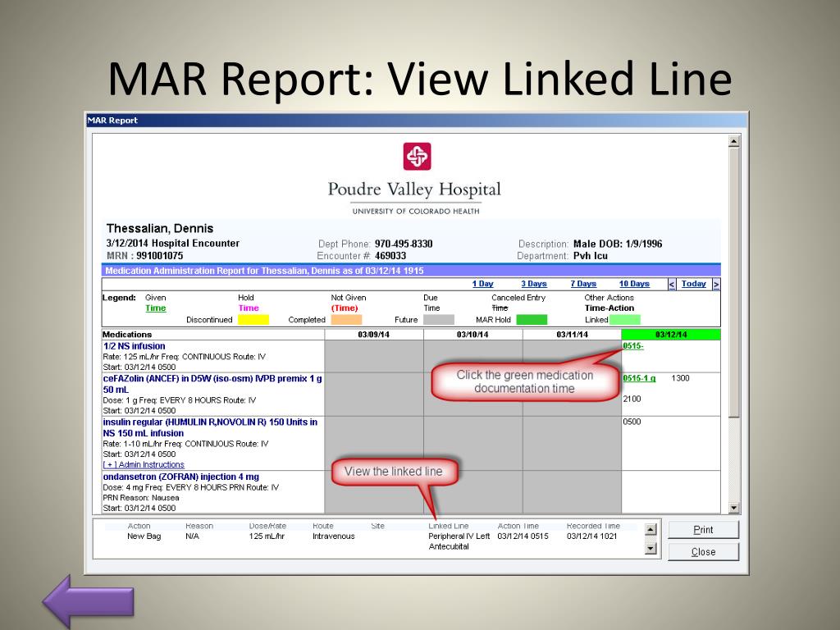Click the yellow Discontinued legend swatch
Image resolution: width=840 pixels, height=630 pixels.
253,320
